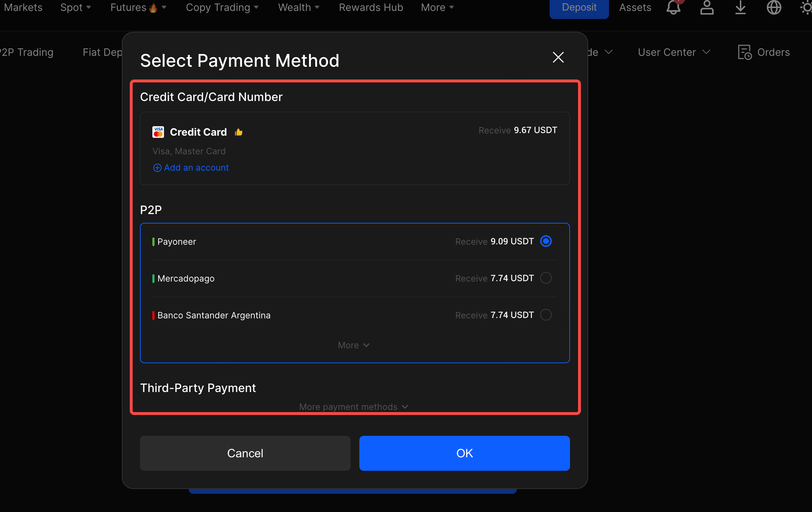Open the language globe icon
This screenshot has width=812, height=512.
pos(774,8)
